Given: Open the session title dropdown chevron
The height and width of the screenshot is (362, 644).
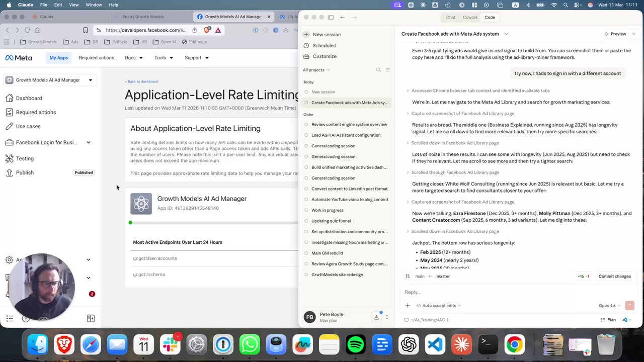Looking at the screenshot, I should click(506, 34).
